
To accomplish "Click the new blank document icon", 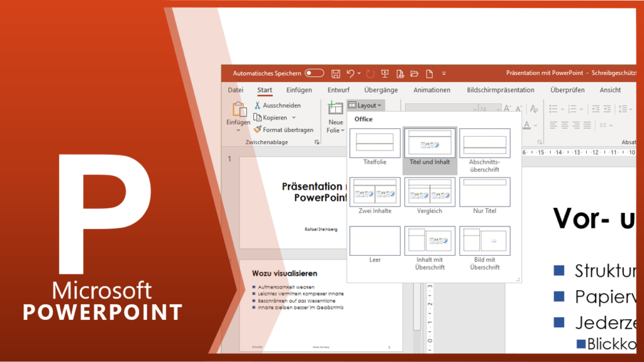I will tap(430, 74).
